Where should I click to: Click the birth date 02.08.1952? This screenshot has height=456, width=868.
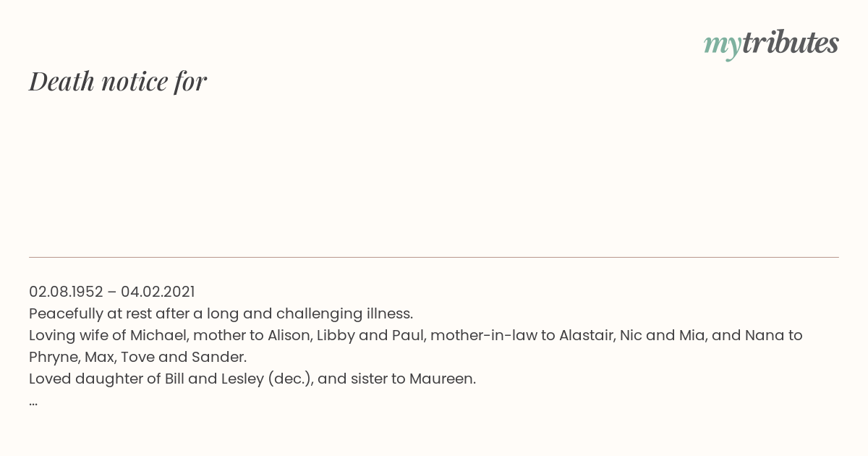(x=66, y=292)
